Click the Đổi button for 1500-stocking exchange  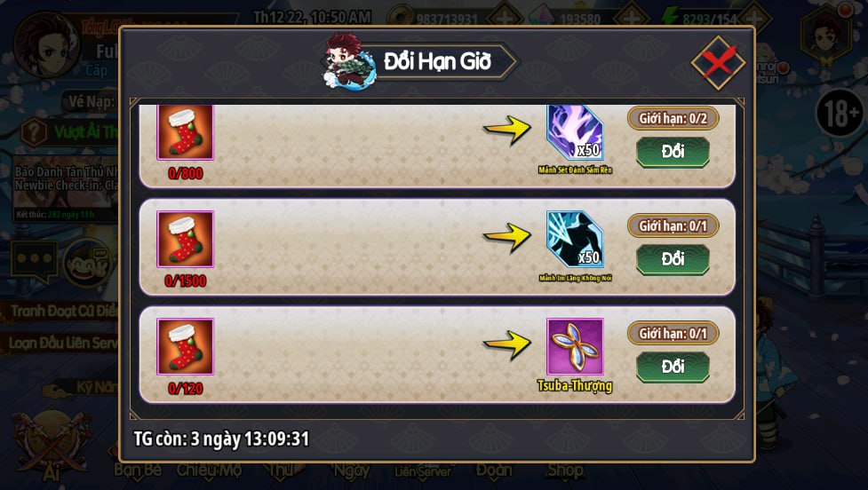[673, 259]
